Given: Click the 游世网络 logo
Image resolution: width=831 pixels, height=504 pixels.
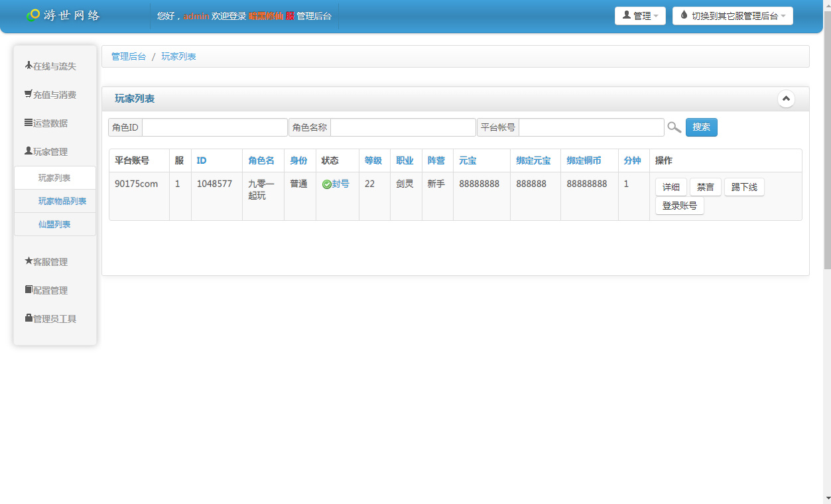Looking at the screenshot, I should pos(64,15).
